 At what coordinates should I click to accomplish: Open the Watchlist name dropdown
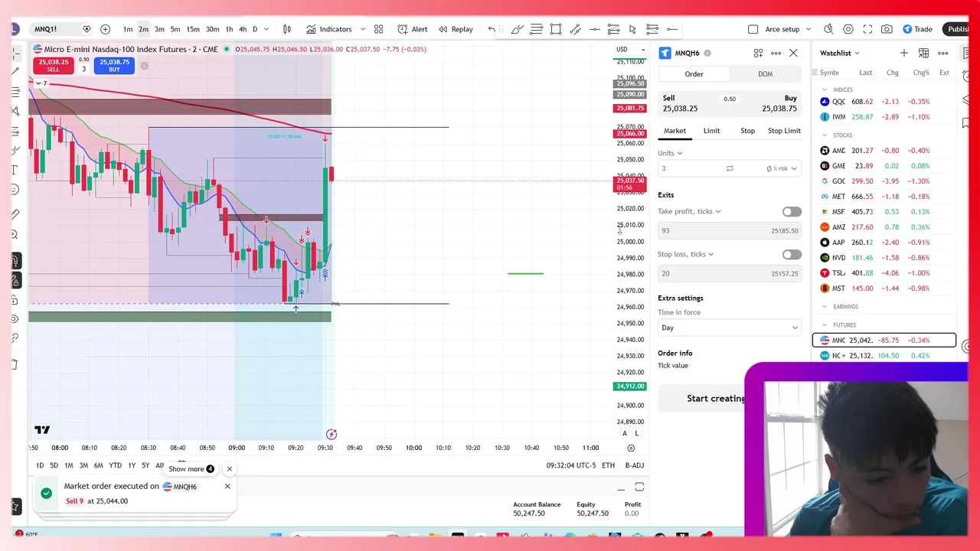[x=840, y=53]
